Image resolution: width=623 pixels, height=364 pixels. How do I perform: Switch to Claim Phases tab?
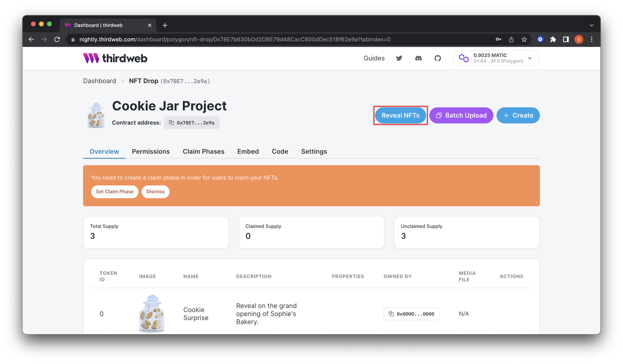(x=203, y=152)
